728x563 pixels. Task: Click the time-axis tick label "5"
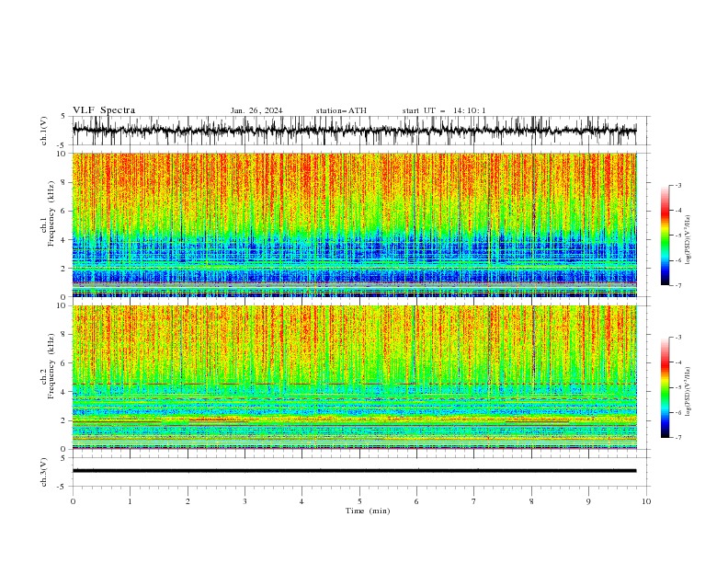359,501
